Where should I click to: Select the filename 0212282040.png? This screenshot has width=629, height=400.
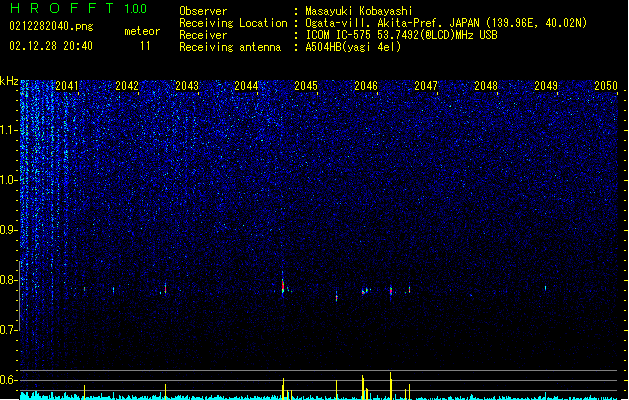51,27
